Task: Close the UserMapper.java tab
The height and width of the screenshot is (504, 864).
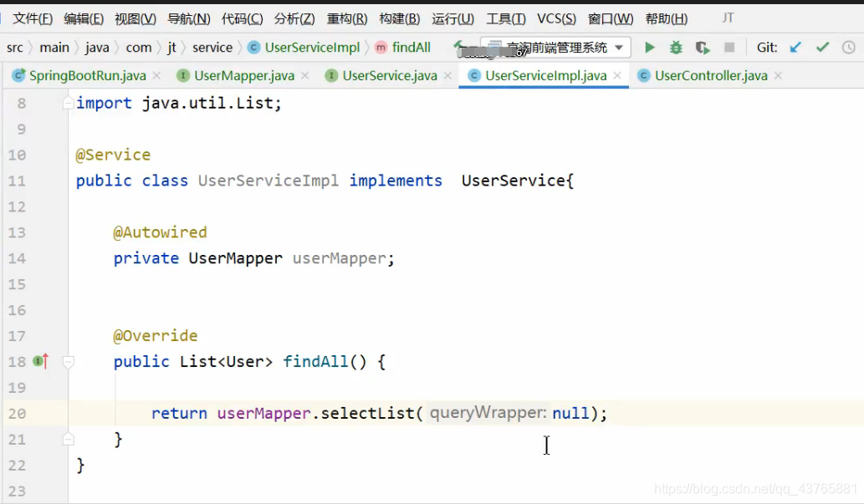Action: [304, 75]
